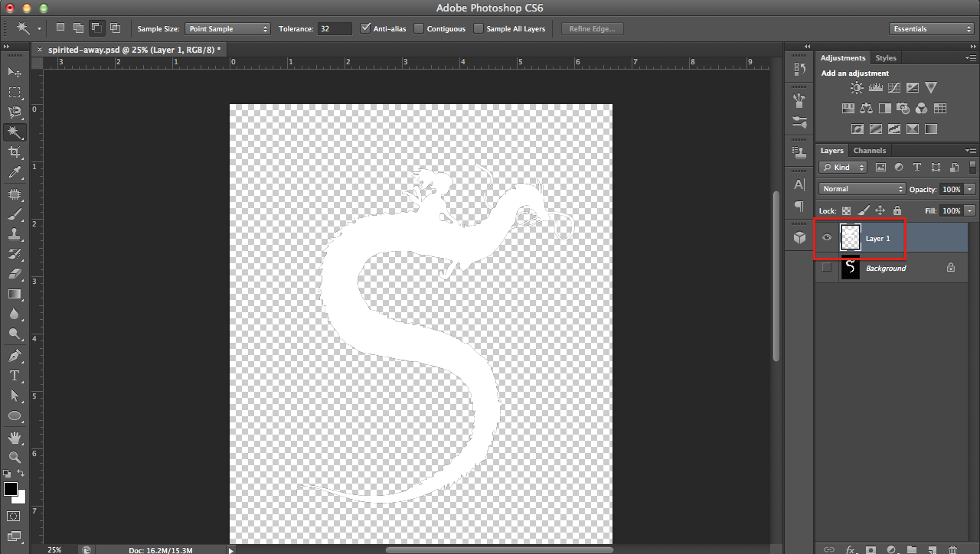The image size is (980, 554).
Task: Add a Curves adjustment
Action: (894, 88)
